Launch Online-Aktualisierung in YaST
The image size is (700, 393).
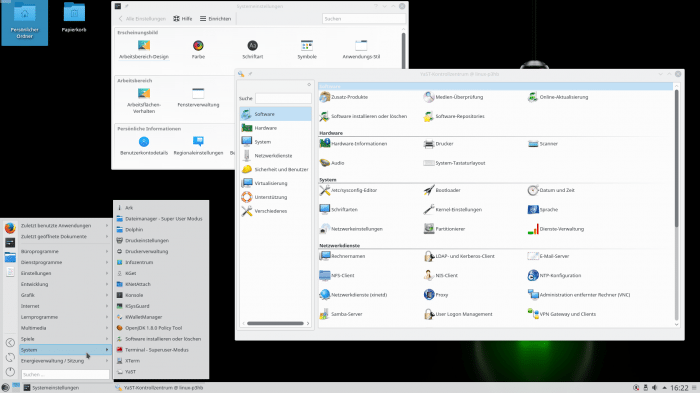pyautogui.click(x=558, y=97)
